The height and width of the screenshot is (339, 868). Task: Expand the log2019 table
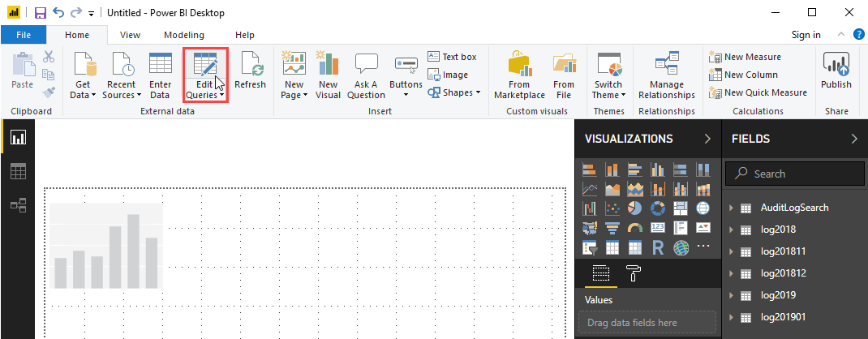coord(731,295)
